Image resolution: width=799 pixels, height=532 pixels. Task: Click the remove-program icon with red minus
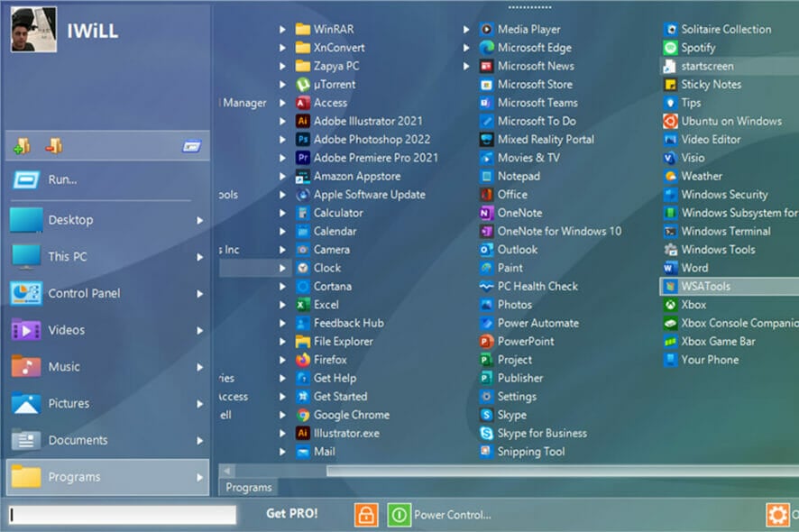pyautogui.click(x=53, y=146)
